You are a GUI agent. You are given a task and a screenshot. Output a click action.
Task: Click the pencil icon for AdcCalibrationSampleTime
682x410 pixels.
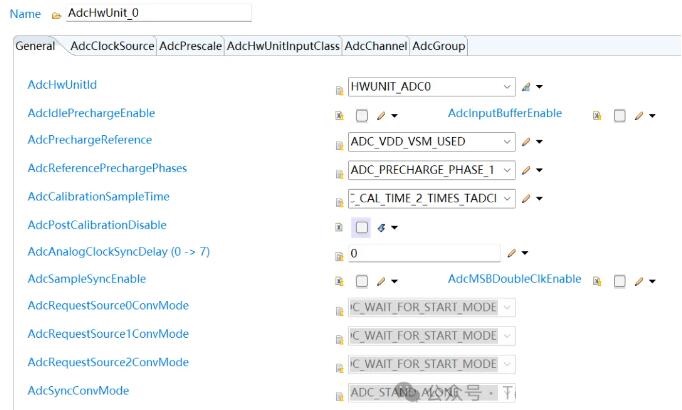click(526, 198)
